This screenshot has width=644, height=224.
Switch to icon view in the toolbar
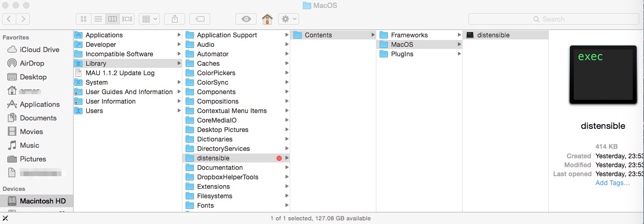(83, 19)
